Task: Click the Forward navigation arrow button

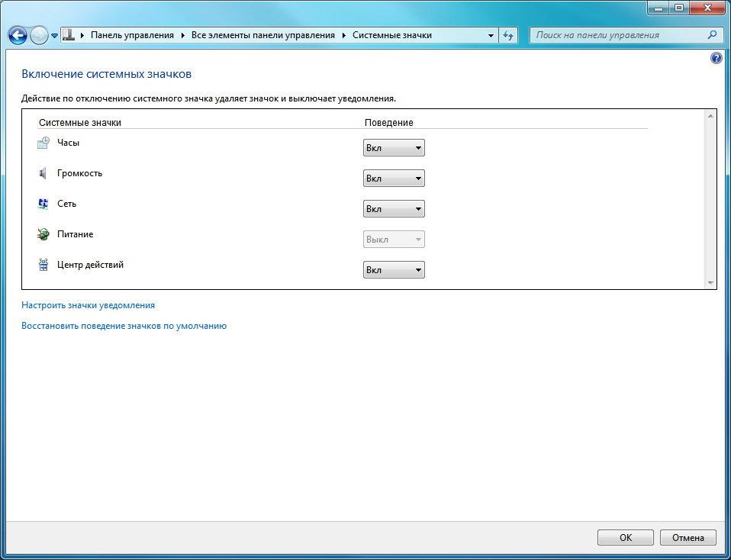Action: 39,35
